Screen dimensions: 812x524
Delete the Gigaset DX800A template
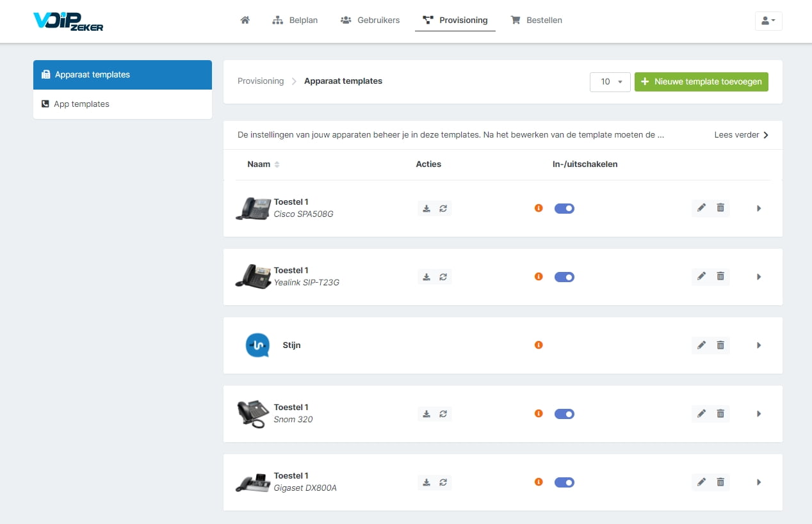(x=720, y=482)
